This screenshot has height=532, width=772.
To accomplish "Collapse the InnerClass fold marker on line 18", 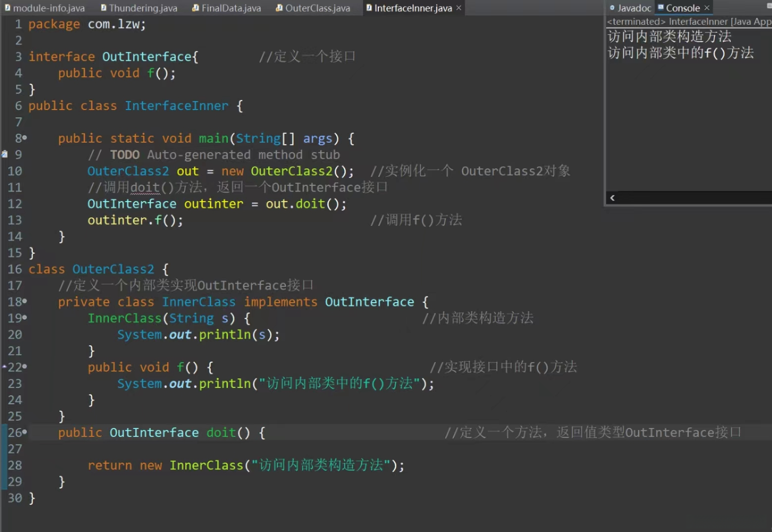I will [25, 302].
